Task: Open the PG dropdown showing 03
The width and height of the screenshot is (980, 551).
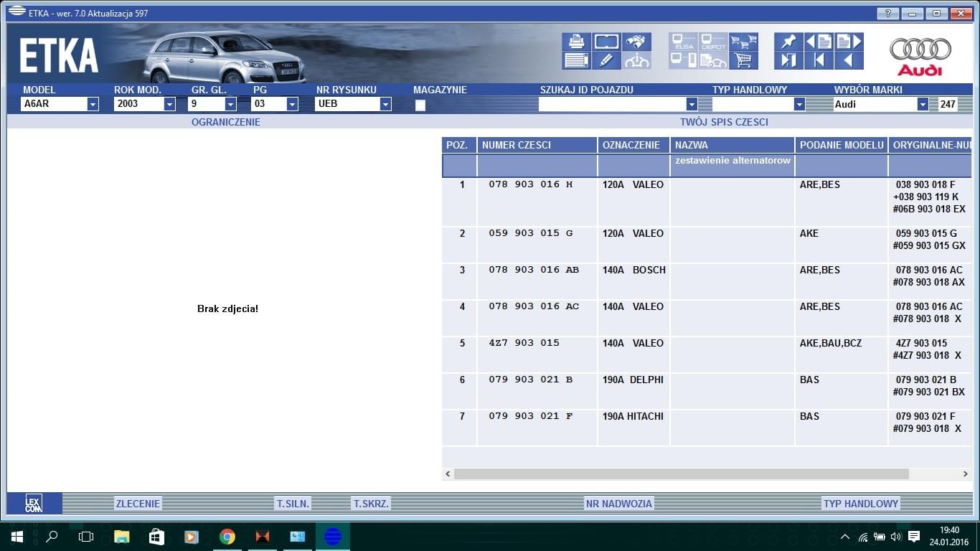Action: [292, 104]
